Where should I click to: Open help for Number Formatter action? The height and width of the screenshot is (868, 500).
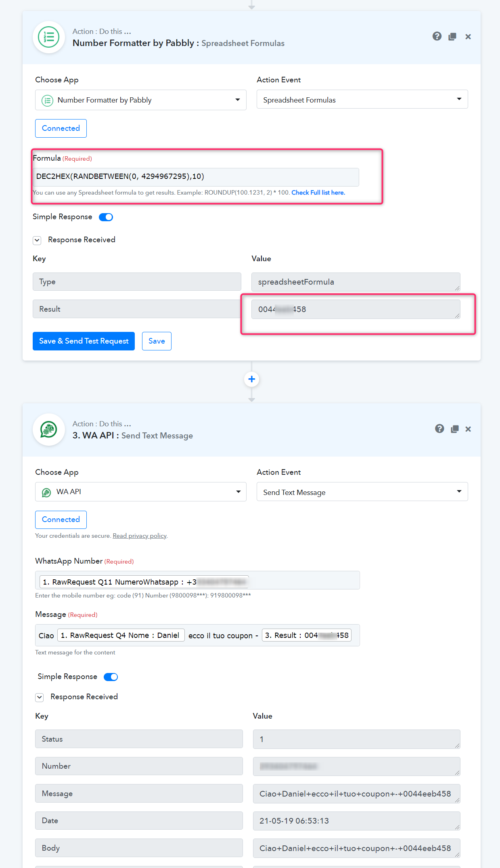click(x=437, y=36)
